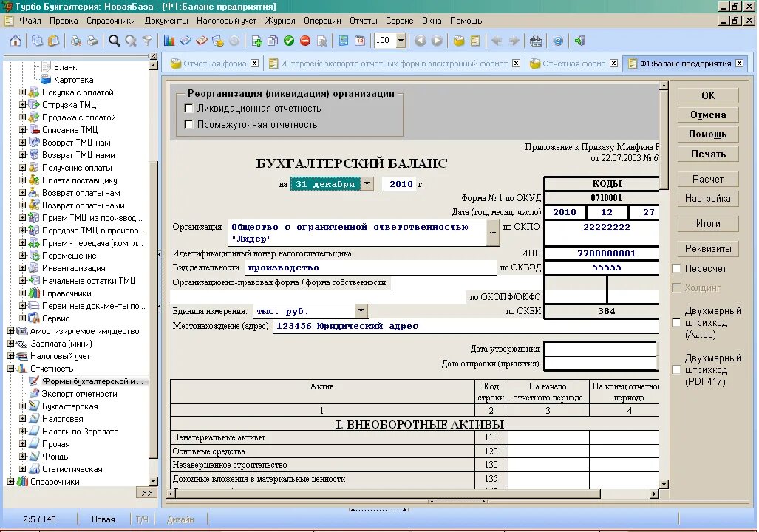The image size is (759, 532).
Task: Click the Print preview toolbar icon
Action: click(x=75, y=41)
